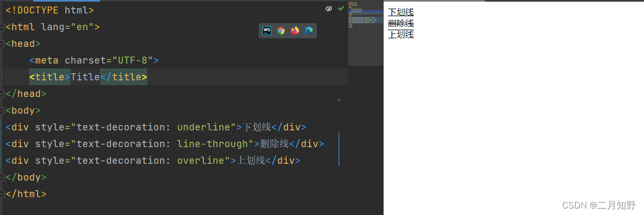
Task: Open page preview in Edge
Action: click(x=309, y=30)
